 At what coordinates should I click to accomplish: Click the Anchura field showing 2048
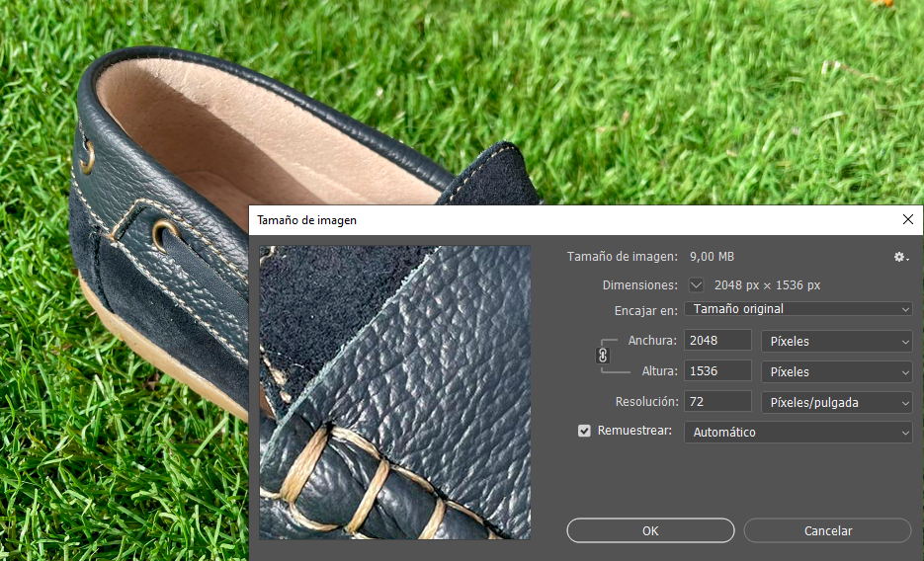717,340
